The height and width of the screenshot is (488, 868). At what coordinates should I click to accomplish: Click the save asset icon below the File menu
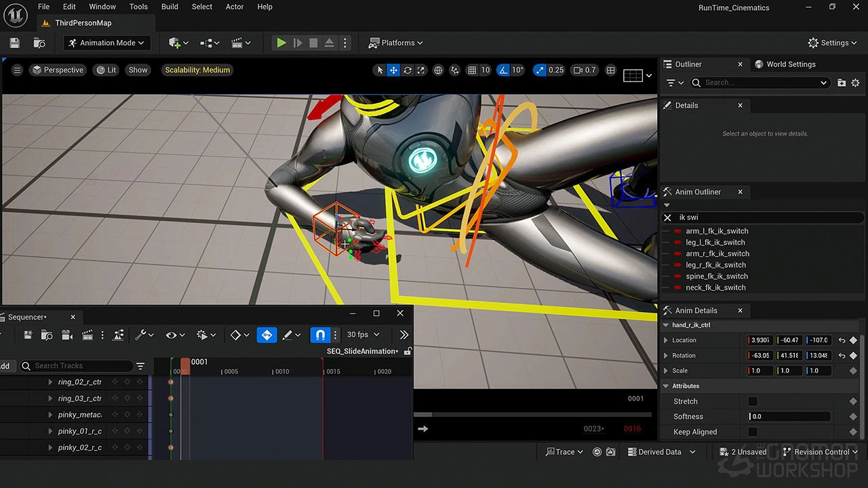14,42
